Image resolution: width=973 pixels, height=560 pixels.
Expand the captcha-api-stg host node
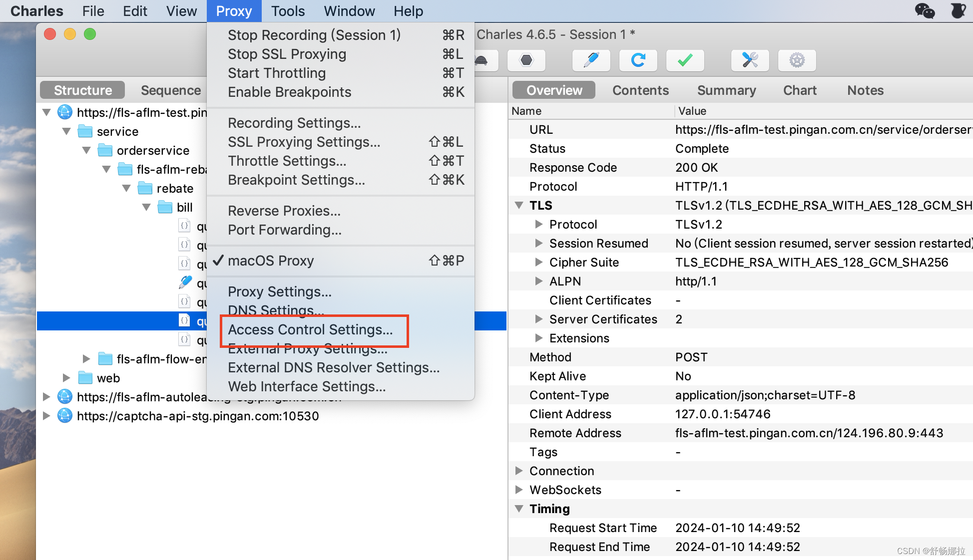coord(46,416)
